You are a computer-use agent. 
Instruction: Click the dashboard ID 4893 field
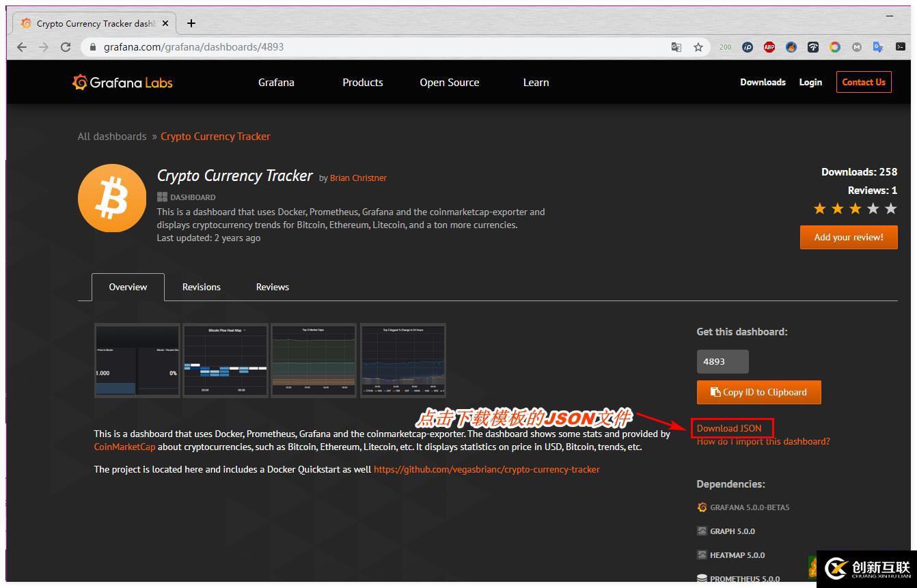(723, 361)
